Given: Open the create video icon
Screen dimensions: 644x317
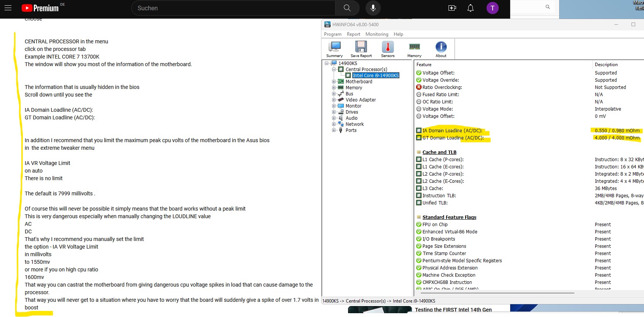Looking at the screenshot, I should pyautogui.click(x=452, y=8).
